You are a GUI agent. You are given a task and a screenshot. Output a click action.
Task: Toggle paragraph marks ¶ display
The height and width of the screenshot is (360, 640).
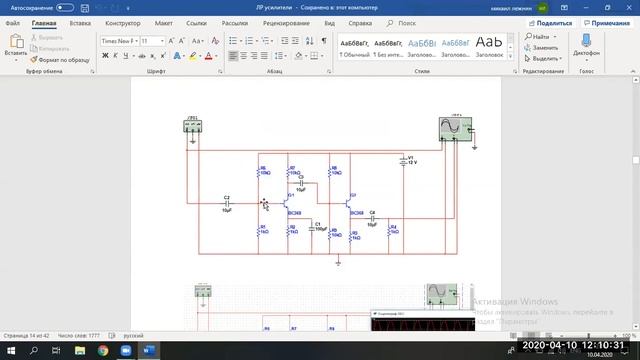coord(324,41)
